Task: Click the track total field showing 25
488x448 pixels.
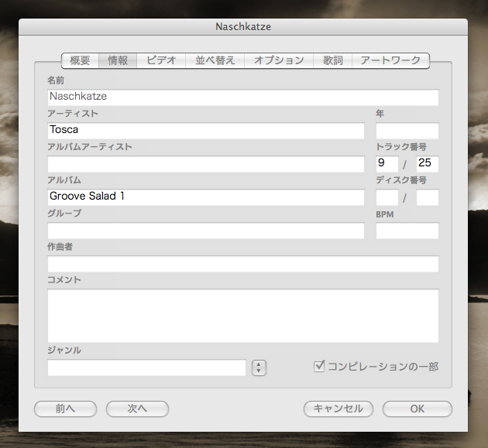Action: pos(428,164)
